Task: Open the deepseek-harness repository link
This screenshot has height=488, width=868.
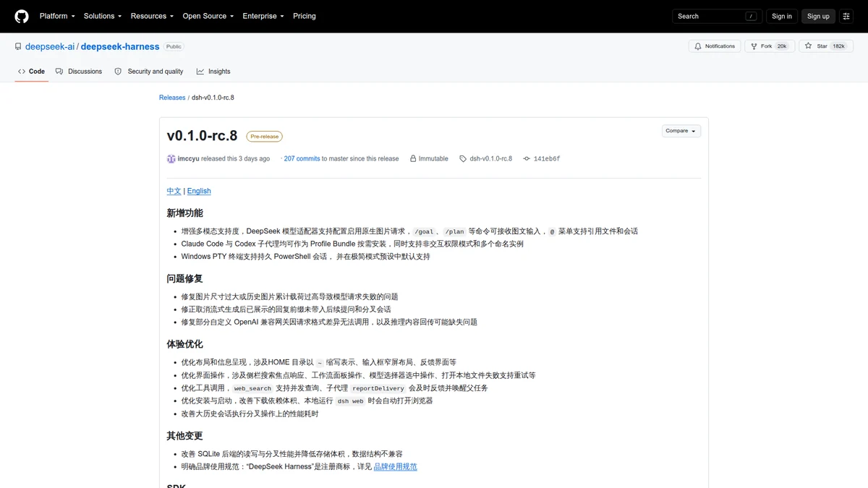Action: click(x=120, y=46)
